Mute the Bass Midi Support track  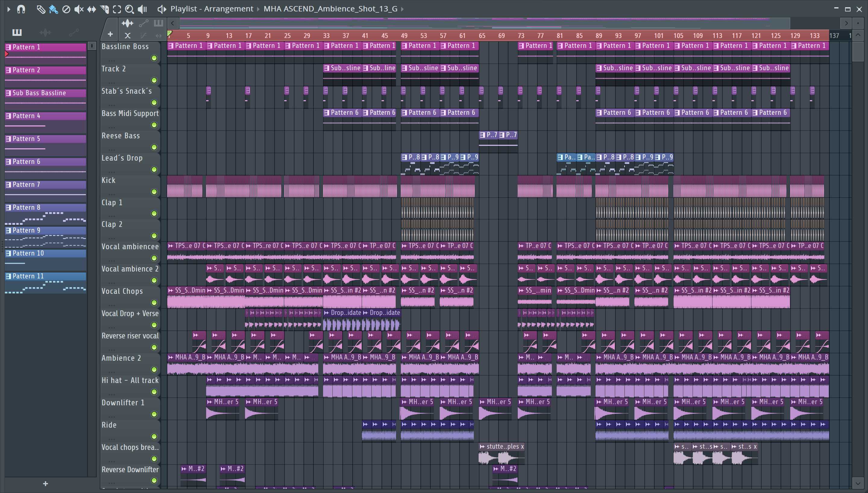coord(154,125)
